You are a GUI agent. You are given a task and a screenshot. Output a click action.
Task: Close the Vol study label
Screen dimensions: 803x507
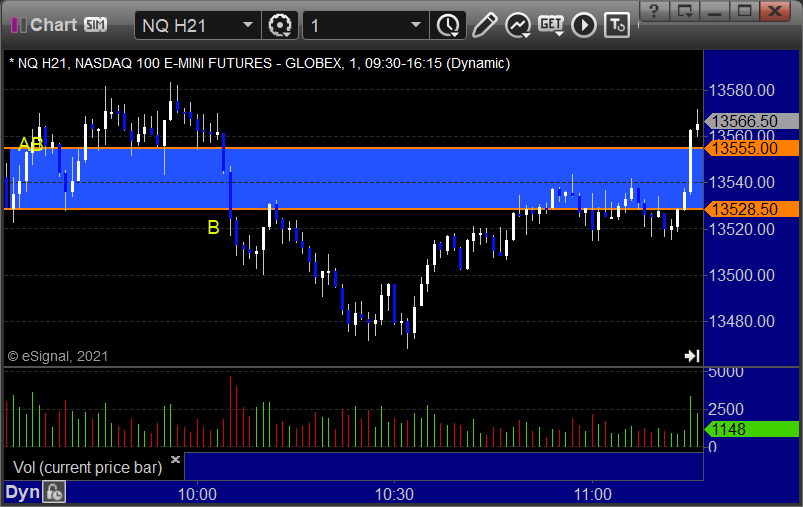click(175, 459)
